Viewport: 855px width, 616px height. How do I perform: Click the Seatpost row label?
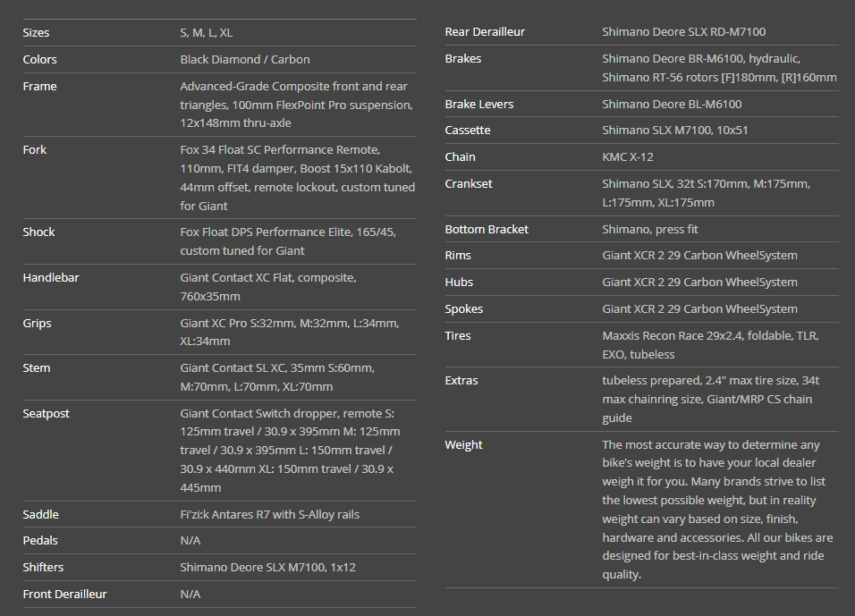[x=46, y=414]
